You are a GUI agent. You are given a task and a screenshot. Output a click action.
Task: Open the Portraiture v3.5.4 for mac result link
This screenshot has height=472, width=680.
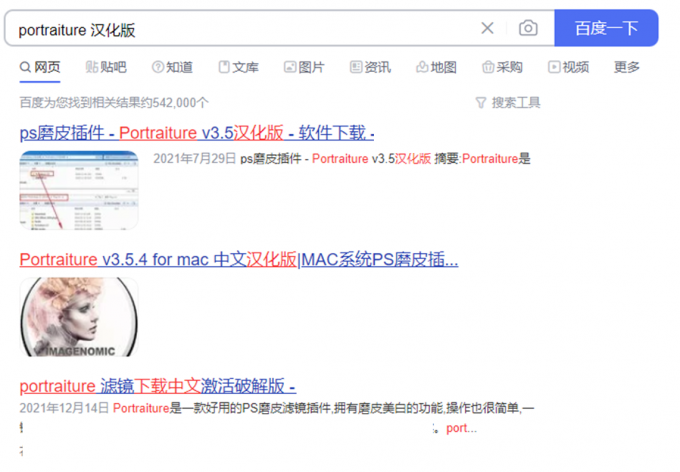point(239,259)
